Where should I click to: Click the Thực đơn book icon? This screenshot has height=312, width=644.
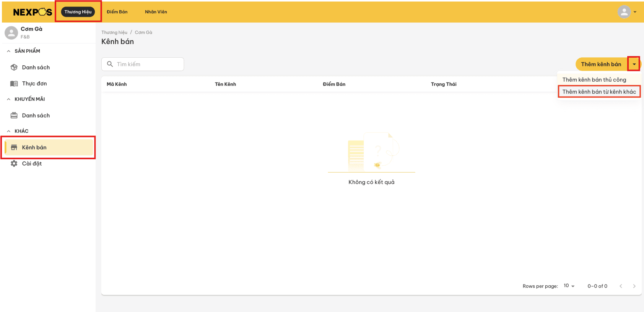14,84
